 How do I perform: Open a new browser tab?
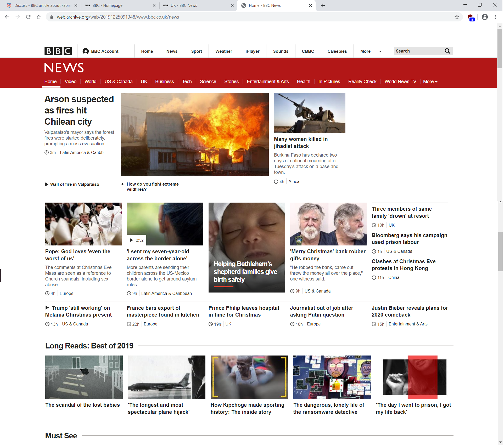point(323,5)
